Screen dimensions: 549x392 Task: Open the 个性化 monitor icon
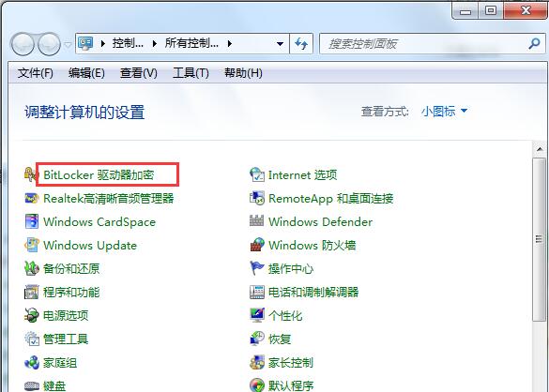click(x=256, y=315)
